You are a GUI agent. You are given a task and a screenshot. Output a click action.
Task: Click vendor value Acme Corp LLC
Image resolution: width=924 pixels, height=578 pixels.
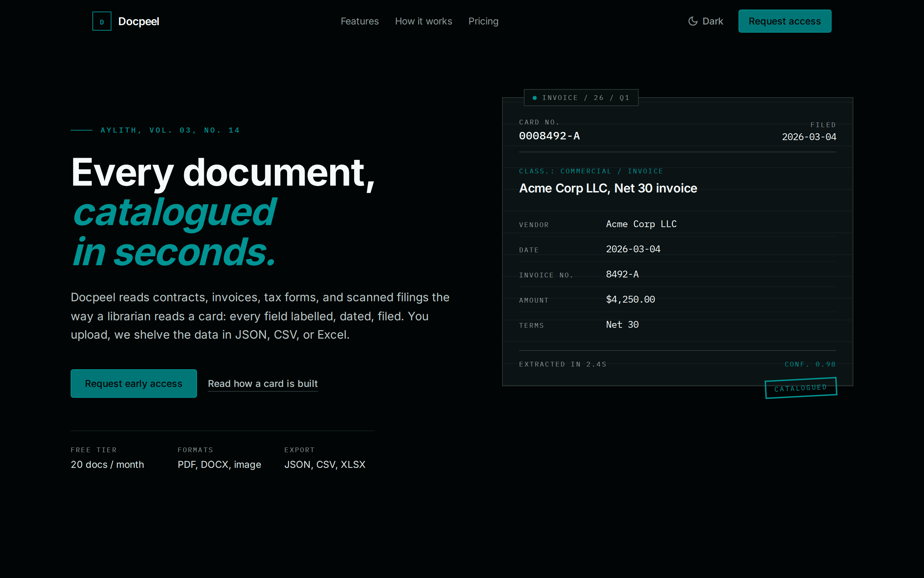[x=641, y=224]
